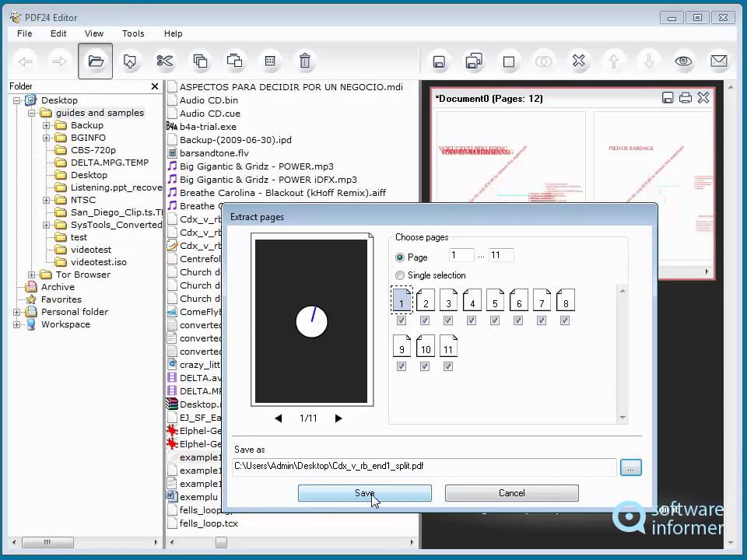This screenshot has height=560, width=747.
Task: Expand the Backup folder node
Action: [46, 125]
